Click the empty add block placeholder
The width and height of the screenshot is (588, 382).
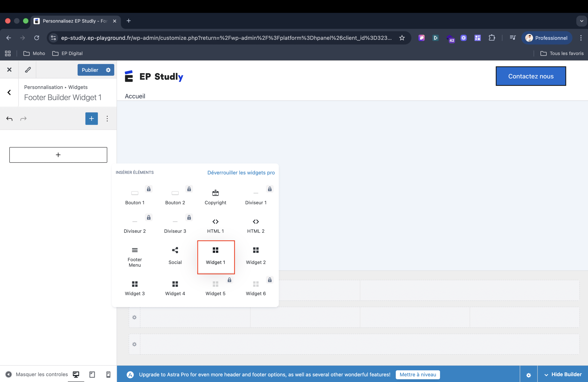point(58,155)
